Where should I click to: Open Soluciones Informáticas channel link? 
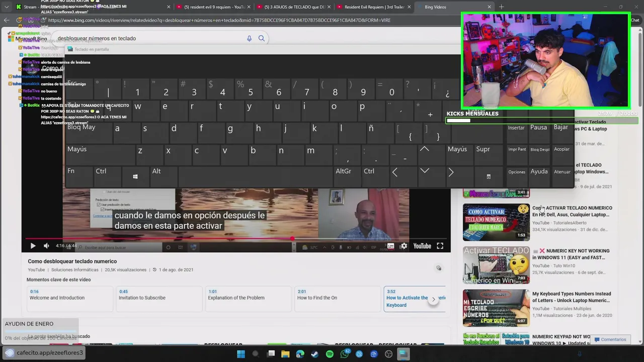(74, 270)
